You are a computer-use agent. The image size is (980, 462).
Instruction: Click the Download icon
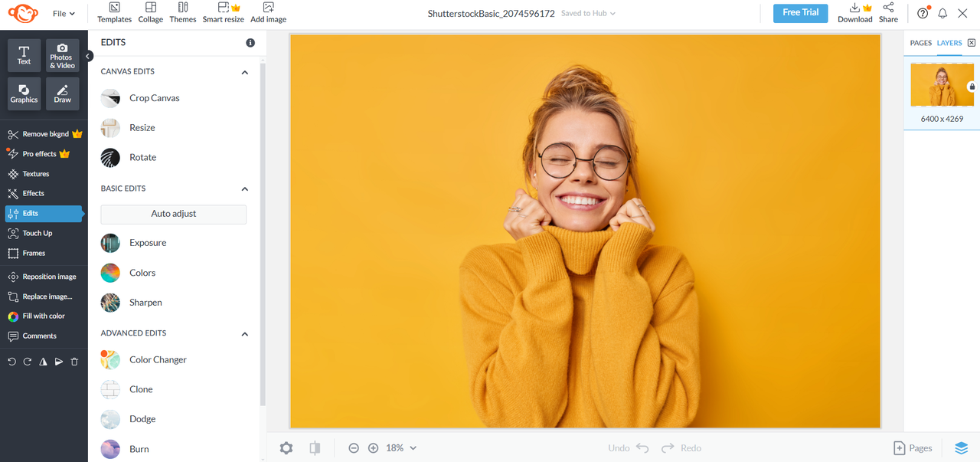point(854,8)
